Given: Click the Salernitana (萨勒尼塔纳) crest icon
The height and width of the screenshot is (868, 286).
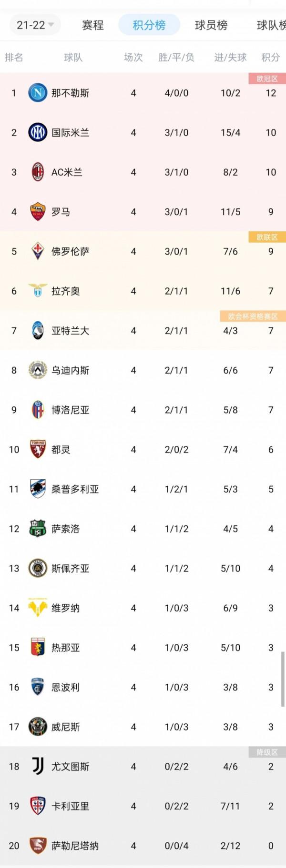Looking at the screenshot, I should click(x=37, y=846).
